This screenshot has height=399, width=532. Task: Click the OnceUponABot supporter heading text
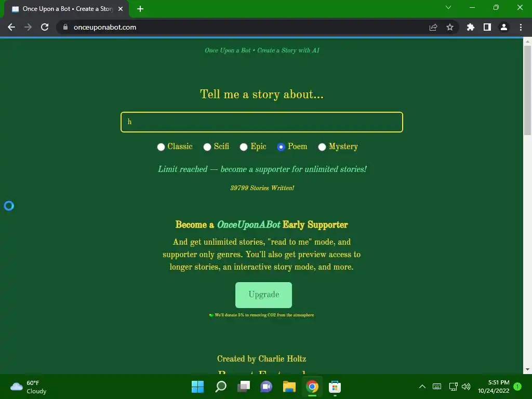coord(262,224)
